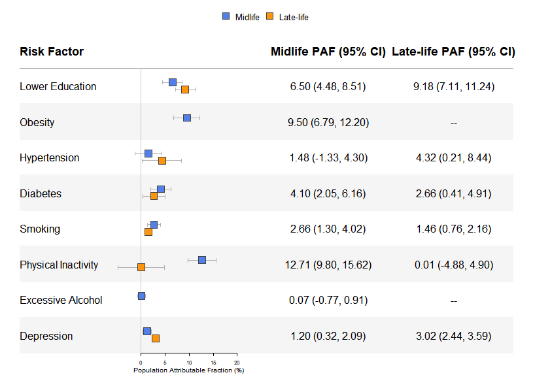This screenshot has height=392, width=533.
Task: Click the Diabetes midlife blue marker
Action: pos(161,189)
